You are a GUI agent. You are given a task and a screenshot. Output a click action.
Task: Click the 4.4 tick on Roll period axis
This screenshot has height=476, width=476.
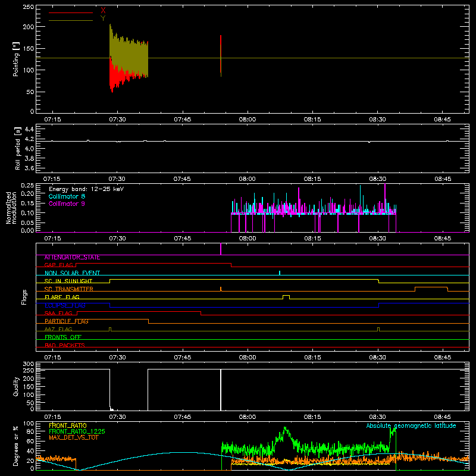[29, 129]
